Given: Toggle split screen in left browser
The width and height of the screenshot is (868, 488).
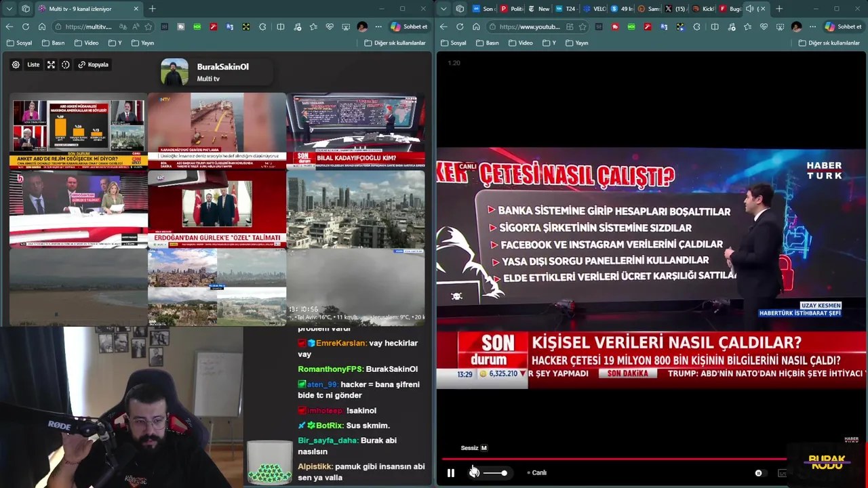Looking at the screenshot, I should (x=281, y=26).
